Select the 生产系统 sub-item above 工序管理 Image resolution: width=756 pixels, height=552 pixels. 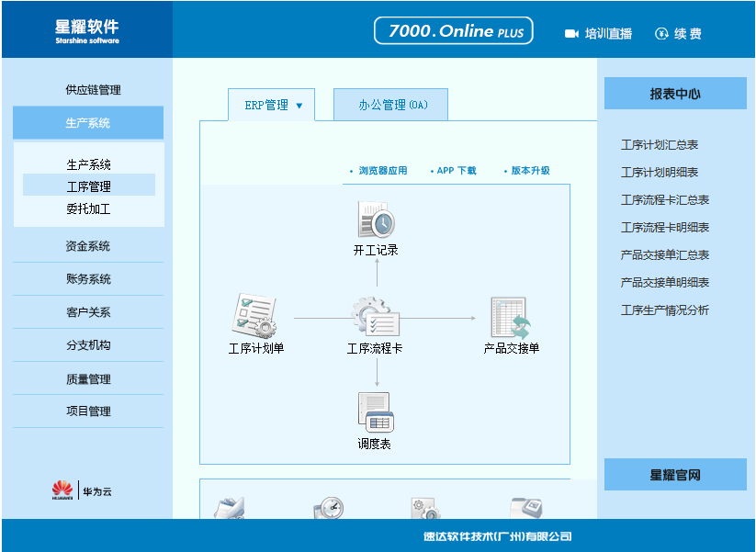(89, 164)
